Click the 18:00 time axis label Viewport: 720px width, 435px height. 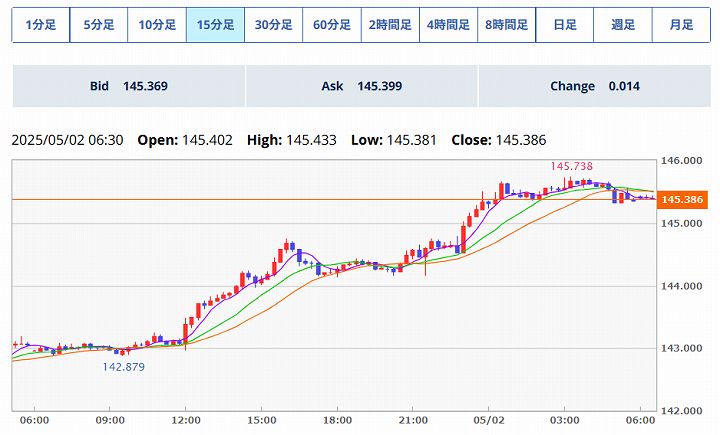click(338, 420)
